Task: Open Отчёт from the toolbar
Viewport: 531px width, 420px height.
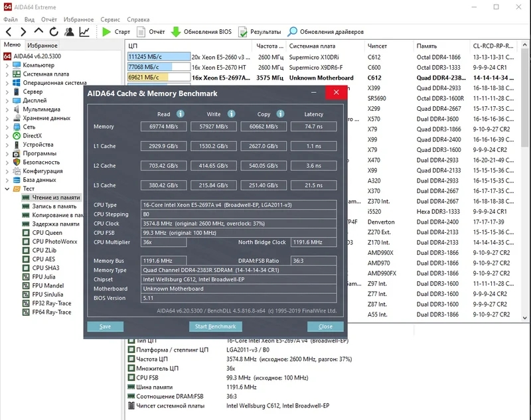Action: pyautogui.click(x=151, y=32)
